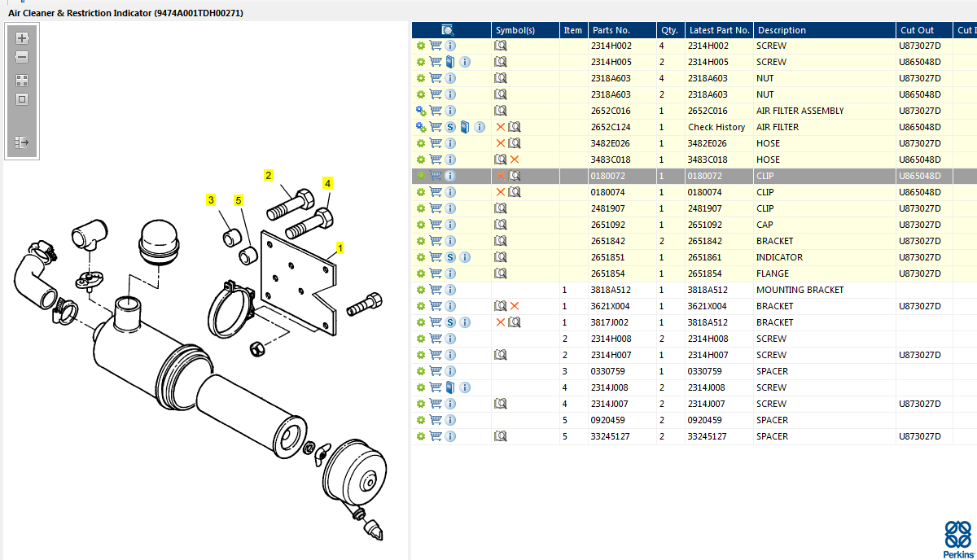The width and height of the screenshot is (977, 560).
Task: Zoom out of the parts diagram
Action: pos(22,58)
